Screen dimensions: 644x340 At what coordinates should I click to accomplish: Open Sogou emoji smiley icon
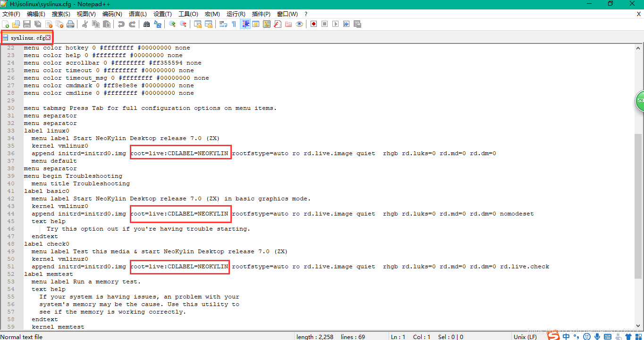[x=587, y=336]
